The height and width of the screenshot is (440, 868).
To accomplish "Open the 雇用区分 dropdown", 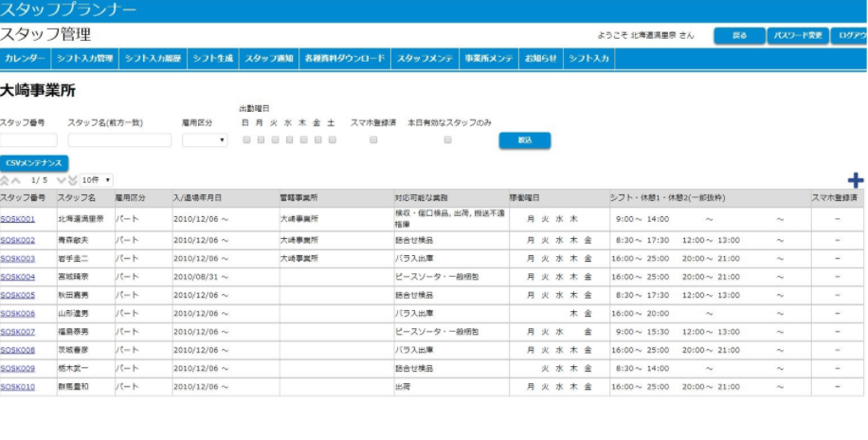I will coord(205,140).
